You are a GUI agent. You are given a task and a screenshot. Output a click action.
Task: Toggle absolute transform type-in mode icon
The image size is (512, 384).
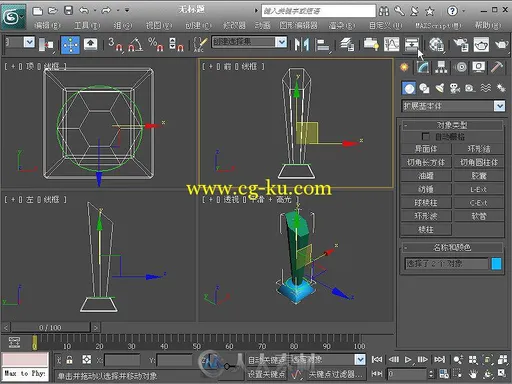87,360
